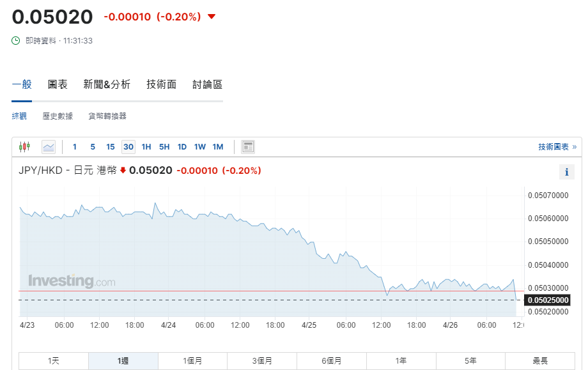Open the news overlay icon in chart toolbar
588x370 pixels.
pos(248,147)
